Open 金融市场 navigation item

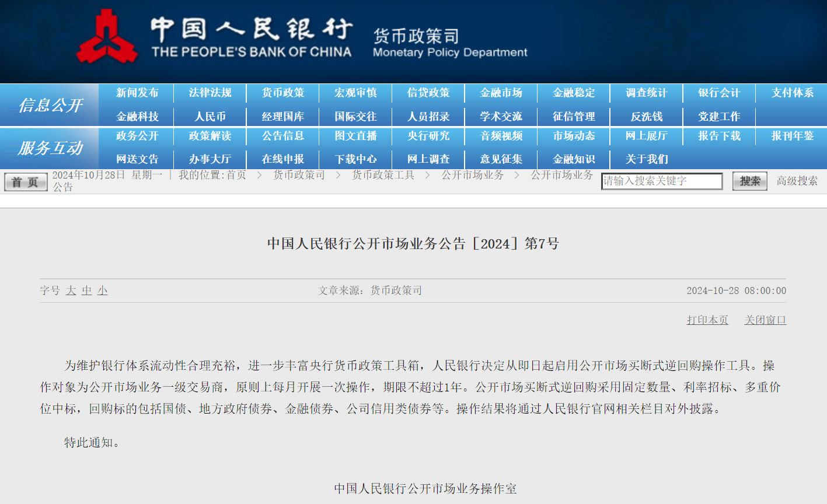[x=501, y=93]
